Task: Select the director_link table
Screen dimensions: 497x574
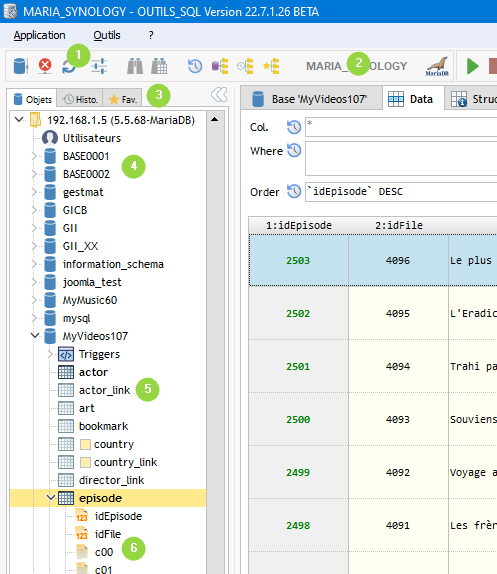Action: coord(111,480)
